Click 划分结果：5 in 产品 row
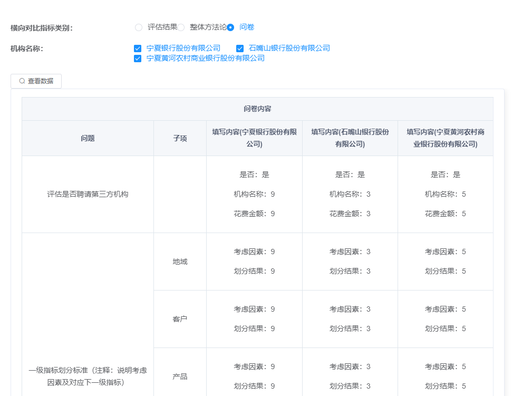Screen dimensions: 532x396 coord(446,386)
